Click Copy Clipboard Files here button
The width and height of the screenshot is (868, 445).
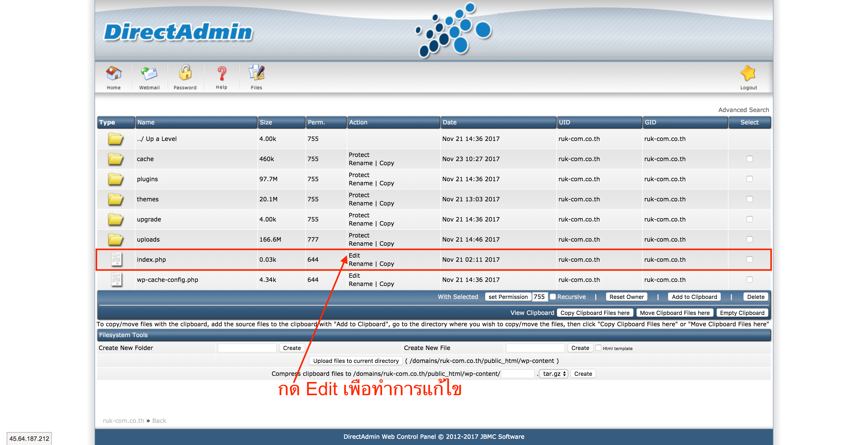(x=595, y=313)
